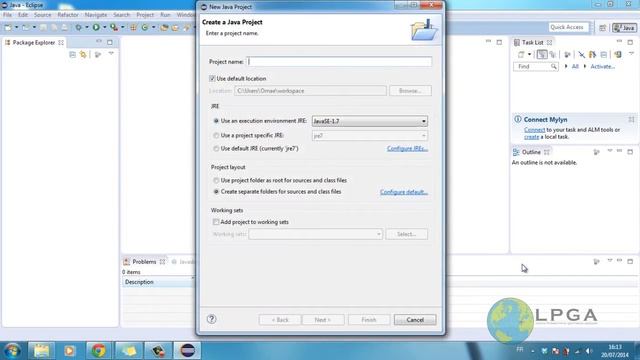Click the create local task link
The height and width of the screenshot is (360, 640).
[x=531, y=137]
